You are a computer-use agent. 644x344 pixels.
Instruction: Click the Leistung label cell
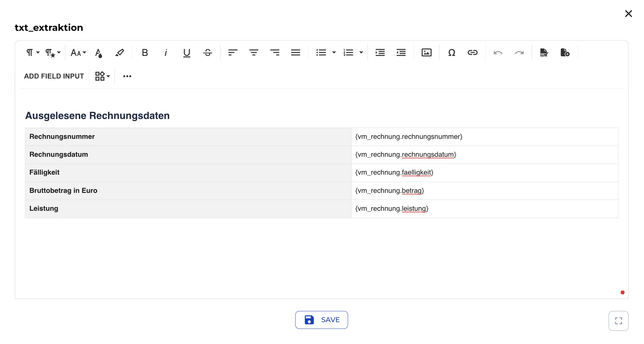pos(188,209)
